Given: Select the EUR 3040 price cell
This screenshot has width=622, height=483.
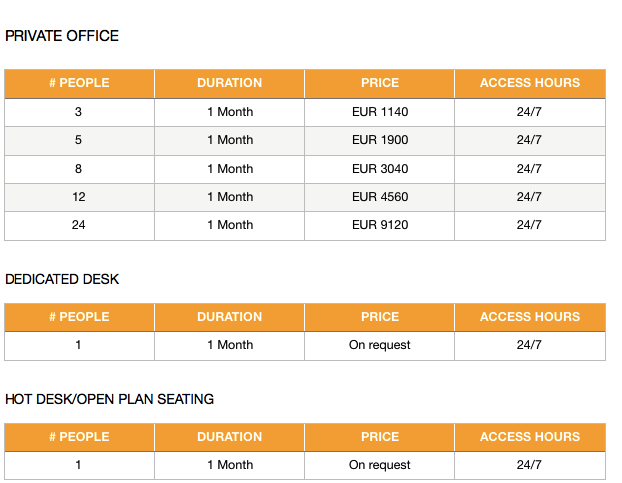Looking at the screenshot, I should [x=380, y=169].
